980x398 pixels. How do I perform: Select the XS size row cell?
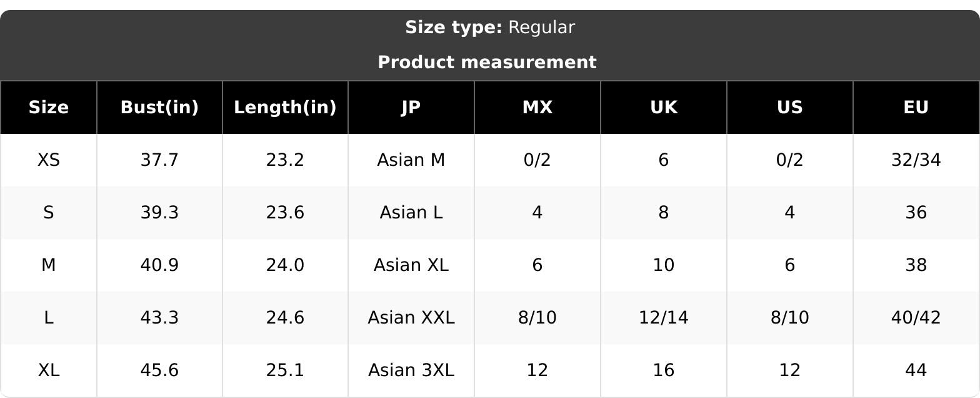tap(49, 160)
